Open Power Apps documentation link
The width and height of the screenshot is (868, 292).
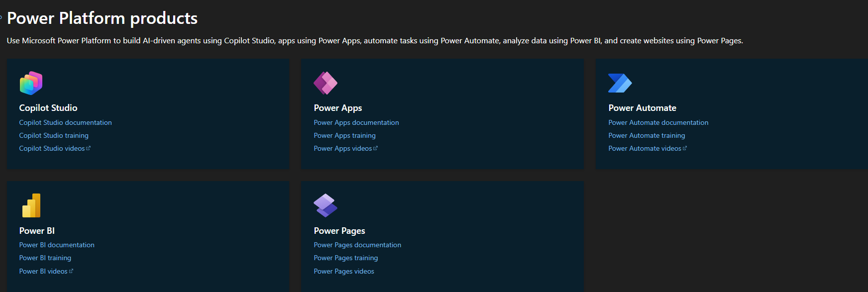point(356,122)
